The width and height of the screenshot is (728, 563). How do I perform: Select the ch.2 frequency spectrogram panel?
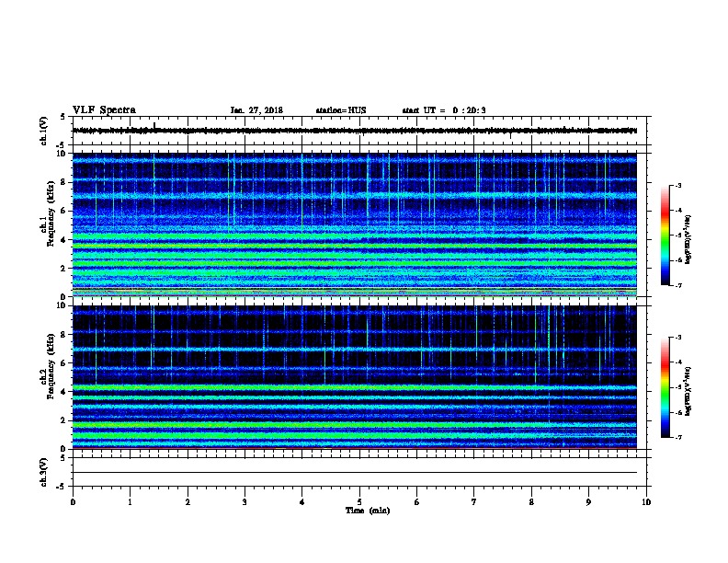pyautogui.click(x=355, y=377)
